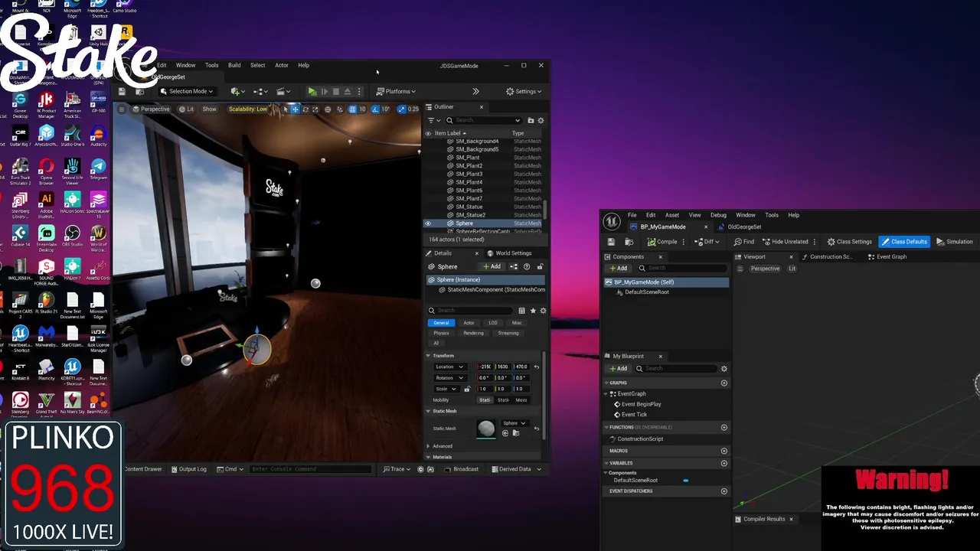Viewport: 980px width, 551px height.
Task: Select the rotate gizmo tool in viewport
Action: tap(305, 109)
